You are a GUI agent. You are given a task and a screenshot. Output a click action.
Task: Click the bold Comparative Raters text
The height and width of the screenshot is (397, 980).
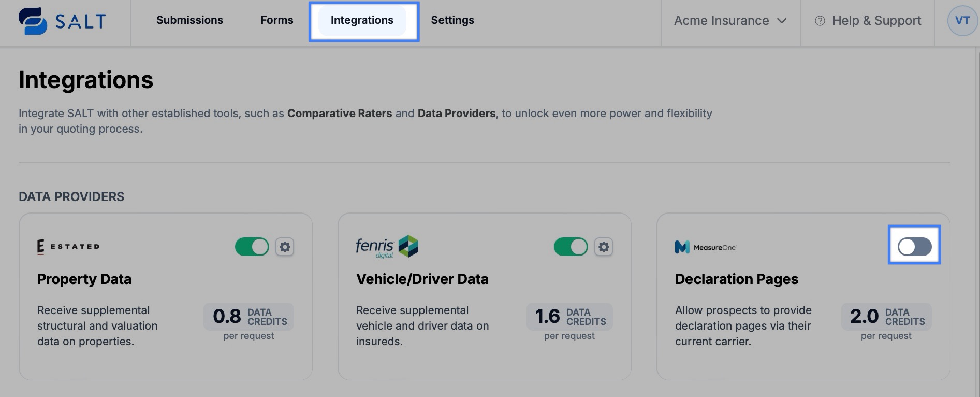[x=340, y=114]
